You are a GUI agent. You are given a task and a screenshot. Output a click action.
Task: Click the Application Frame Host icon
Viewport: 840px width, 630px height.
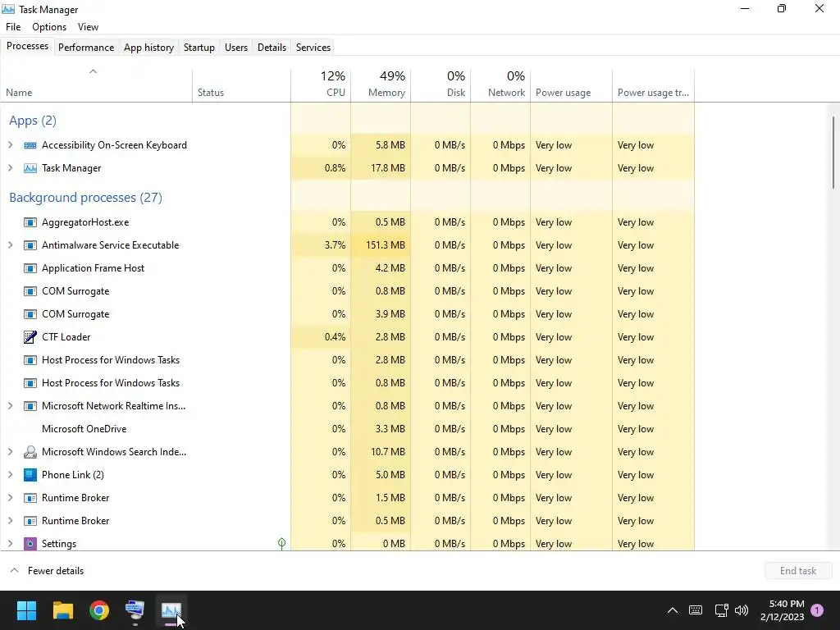coord(30,268)
